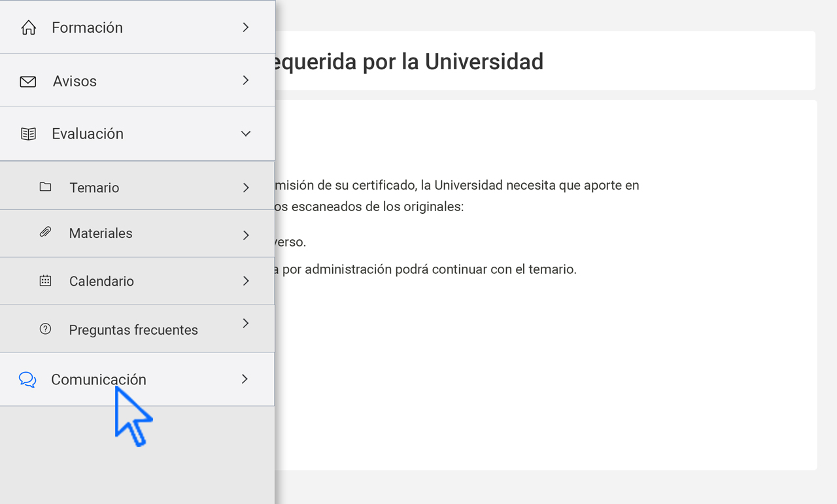This screenshot has height=504, width=837.
Task: Select the Formación menu item
Action: [137, 27]
